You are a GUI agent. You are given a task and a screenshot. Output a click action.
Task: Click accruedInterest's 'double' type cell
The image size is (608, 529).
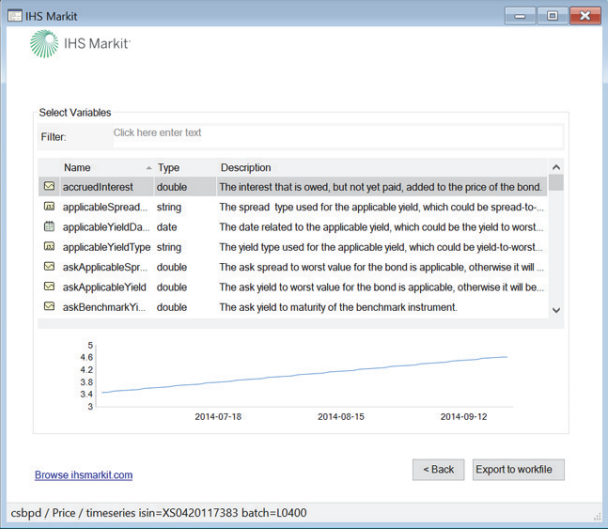pos(172,187)
